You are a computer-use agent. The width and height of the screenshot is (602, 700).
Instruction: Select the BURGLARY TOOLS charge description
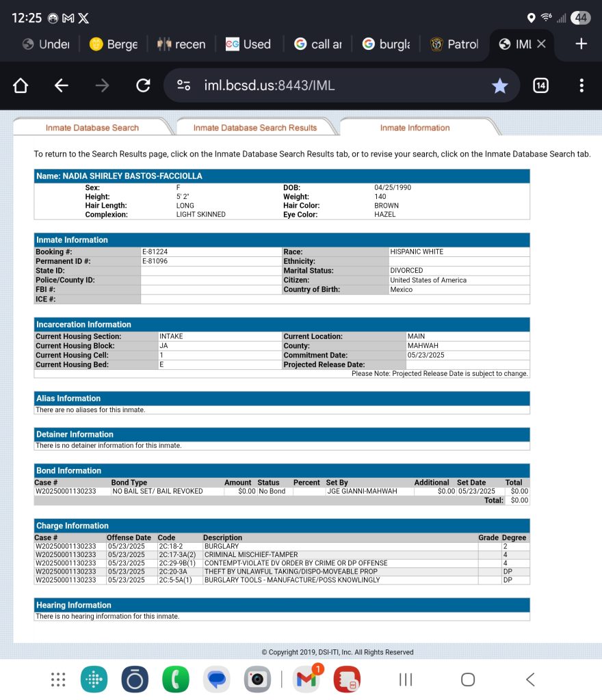click(x=292, y=580)
